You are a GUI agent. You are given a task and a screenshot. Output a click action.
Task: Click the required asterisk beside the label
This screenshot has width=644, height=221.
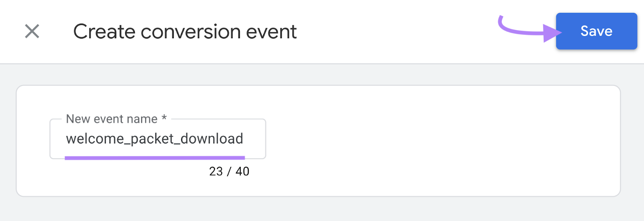(164, 118)
